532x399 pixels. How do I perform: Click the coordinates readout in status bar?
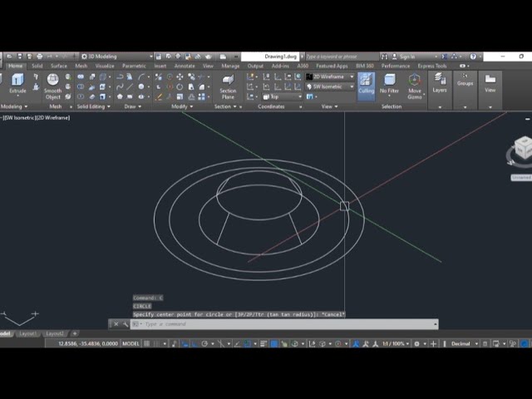(x=88, y=343)
